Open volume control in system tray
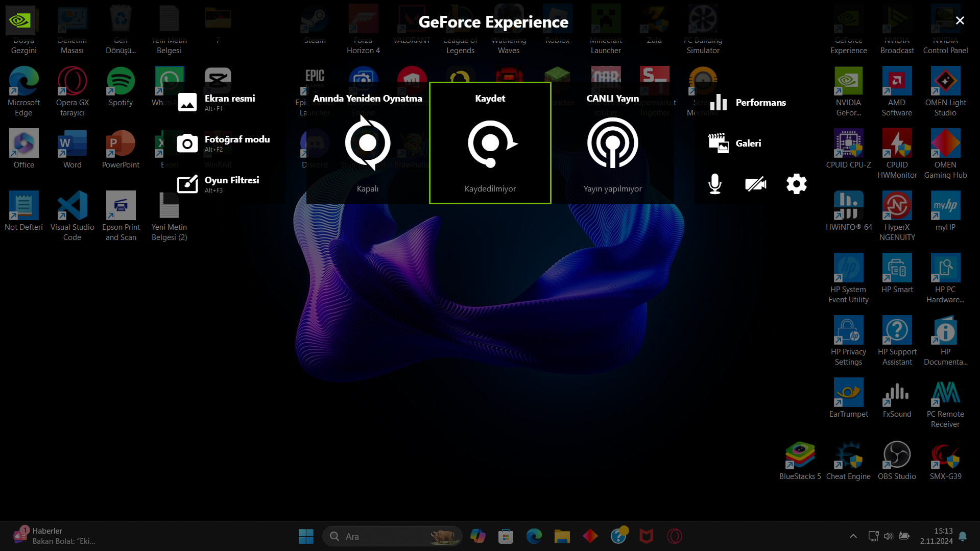Image resolution: width=980 pixels, height=551 pixels. 889,536
